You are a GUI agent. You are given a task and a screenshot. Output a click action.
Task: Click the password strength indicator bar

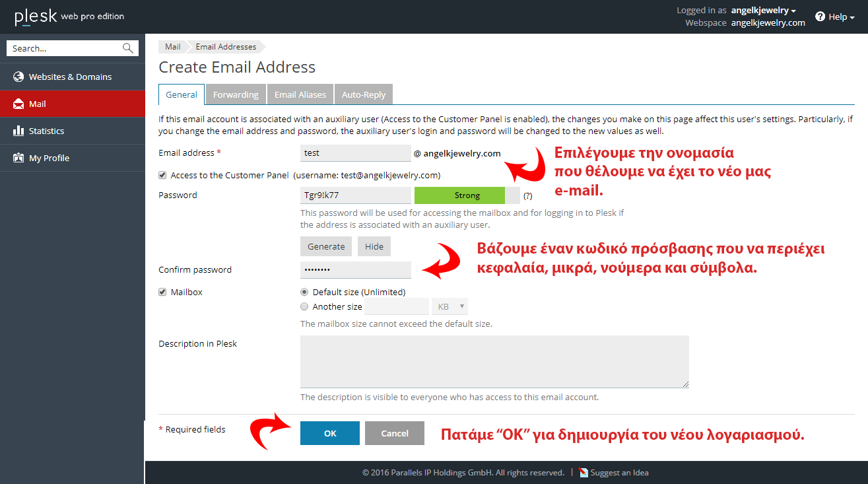click(467, 195)
